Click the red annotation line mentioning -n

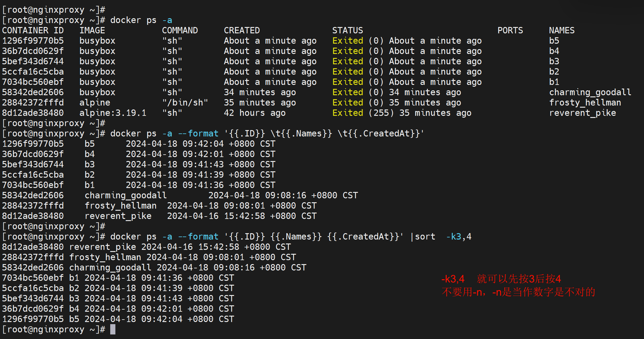pyautogui.click(x=518, y=292)
